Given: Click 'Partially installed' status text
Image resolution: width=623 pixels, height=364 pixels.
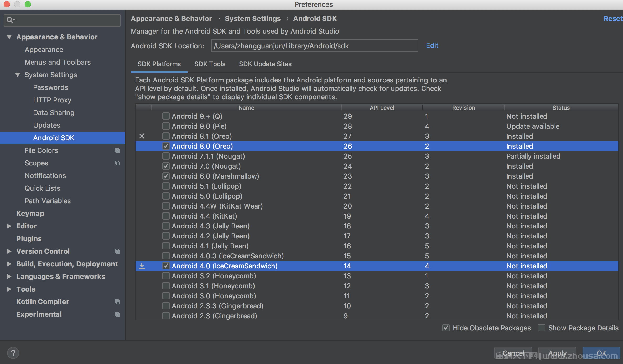Looking at the screenshot, I should pyautogui.click(x=533, y=156).
